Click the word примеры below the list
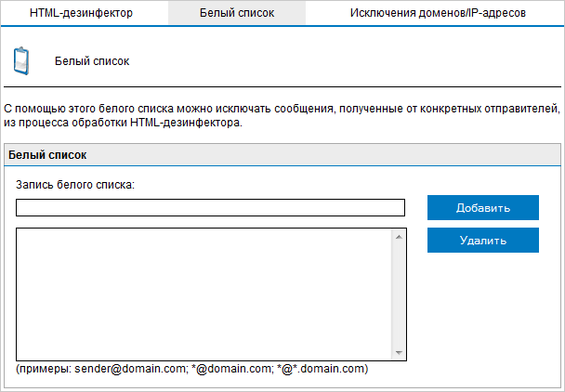The image size is (565, 392). pos(44,369)
